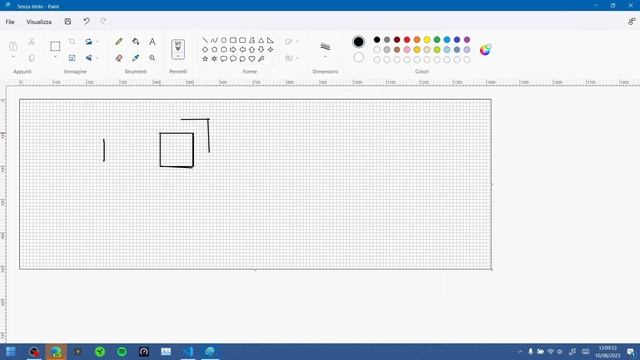Pick the yellow color swatch
This screenshot has height=360, width=640.
(x=427, y=40)
